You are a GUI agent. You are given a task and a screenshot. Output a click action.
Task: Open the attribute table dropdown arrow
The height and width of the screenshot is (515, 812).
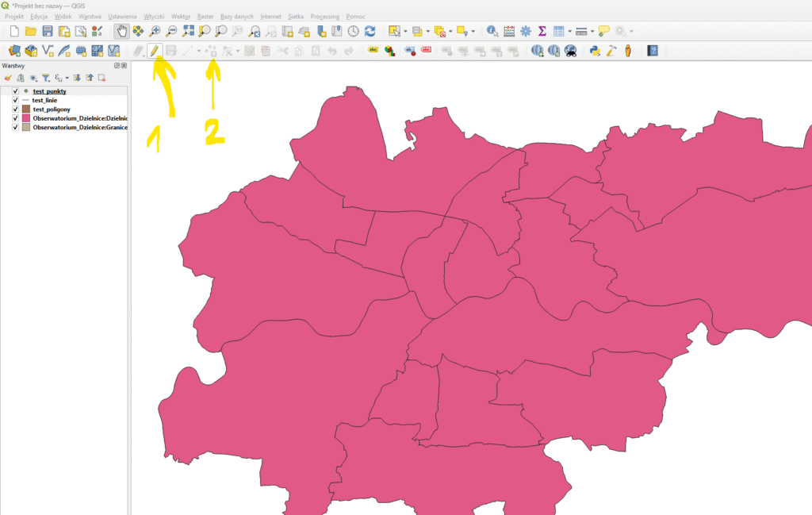pyautogui.click(x=569, y=32)
